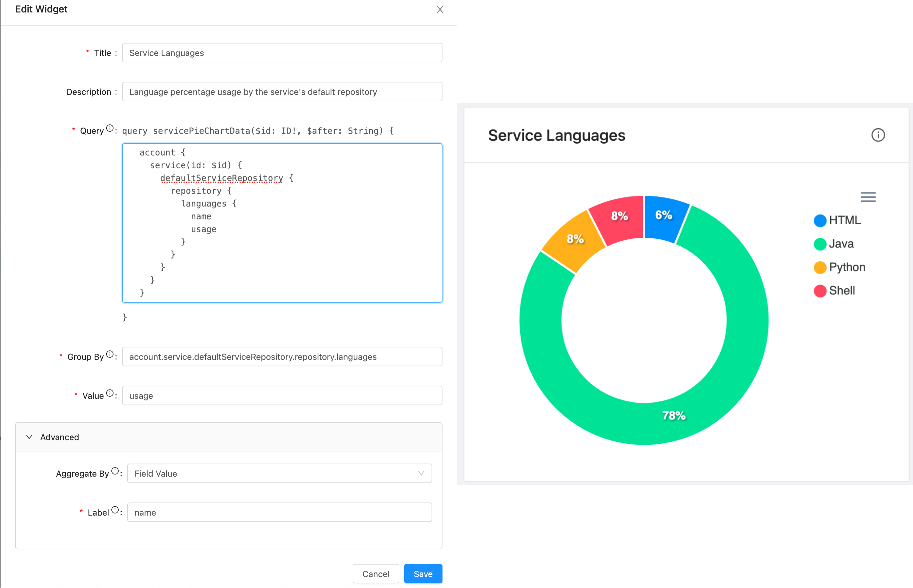Screen dimensions: 913x588
Task: Click the Label field info icon
Action: [x=115, y=510]
